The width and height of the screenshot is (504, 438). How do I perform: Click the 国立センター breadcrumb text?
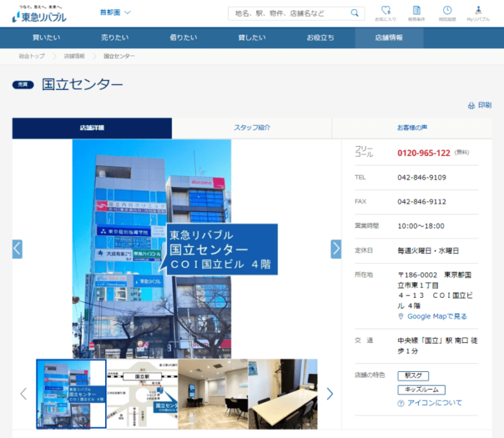pyautogui.click(x=120, y=56)
